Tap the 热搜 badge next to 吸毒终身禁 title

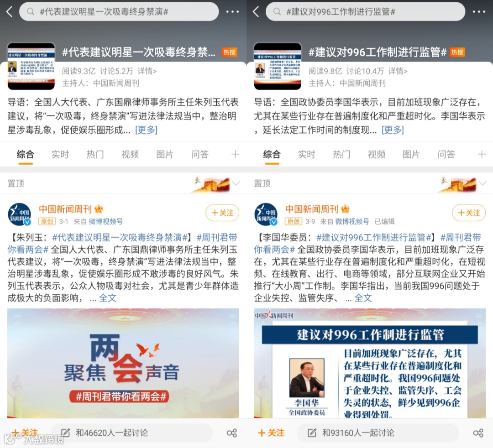[229, 52]
